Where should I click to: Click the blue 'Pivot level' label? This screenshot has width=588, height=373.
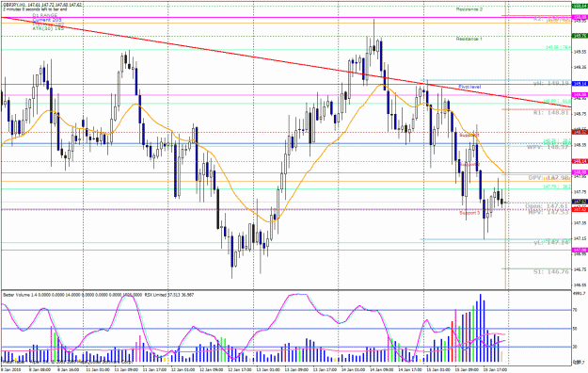click(469, 87)
